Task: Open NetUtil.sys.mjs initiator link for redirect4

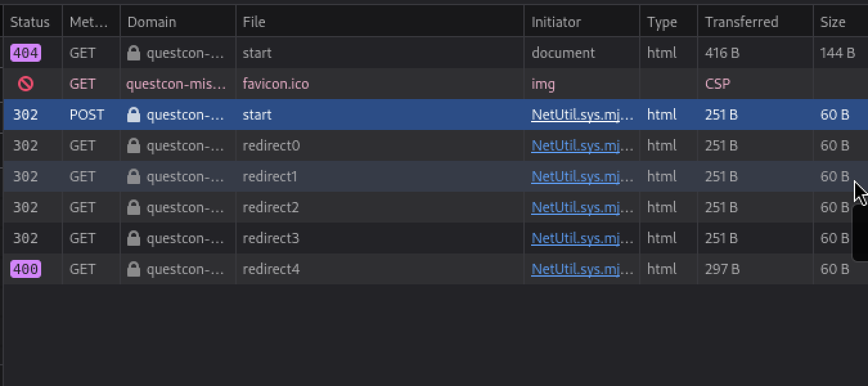Action: pos(582,269)
